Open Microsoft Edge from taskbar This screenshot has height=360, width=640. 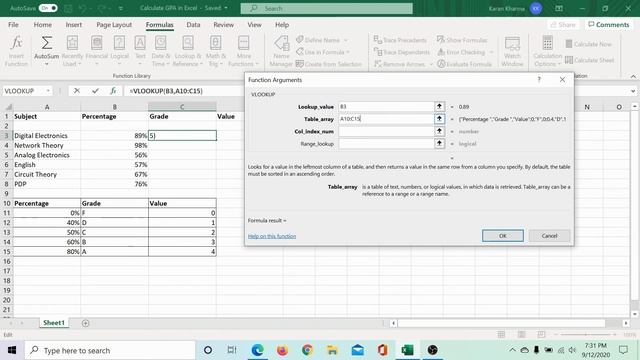tap(257, 350)
